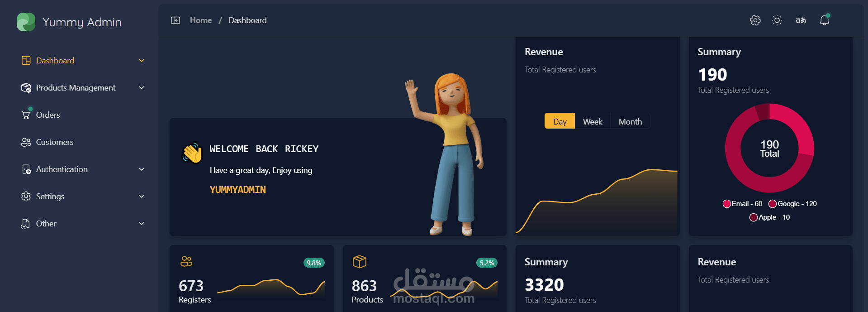
Task: Expand the Dashboard menu chevron
Action: point(142,60)
